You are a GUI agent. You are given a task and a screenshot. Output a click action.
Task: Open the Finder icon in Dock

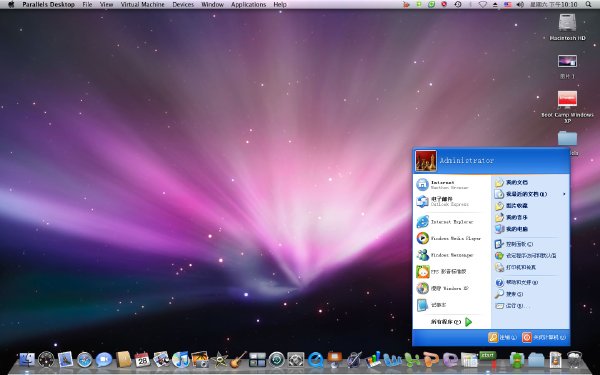(x=26, y=360)
